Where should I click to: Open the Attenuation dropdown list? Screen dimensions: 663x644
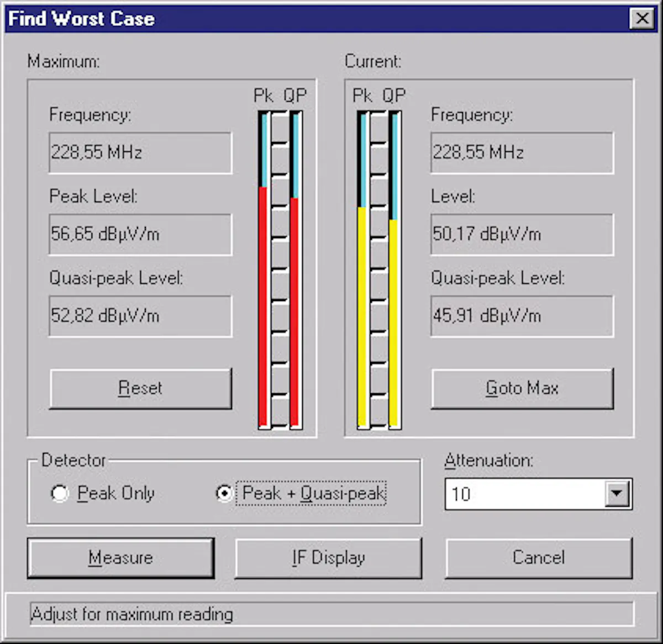click(x=616, y=494)
